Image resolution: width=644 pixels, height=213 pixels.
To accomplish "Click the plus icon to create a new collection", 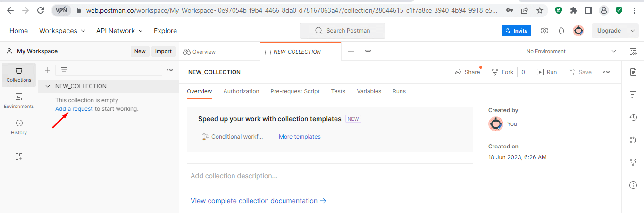I will pos(48,70).
